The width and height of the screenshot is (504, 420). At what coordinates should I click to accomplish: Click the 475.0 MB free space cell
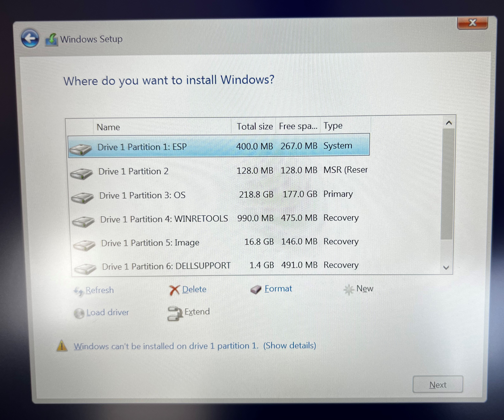pos(299,218)
